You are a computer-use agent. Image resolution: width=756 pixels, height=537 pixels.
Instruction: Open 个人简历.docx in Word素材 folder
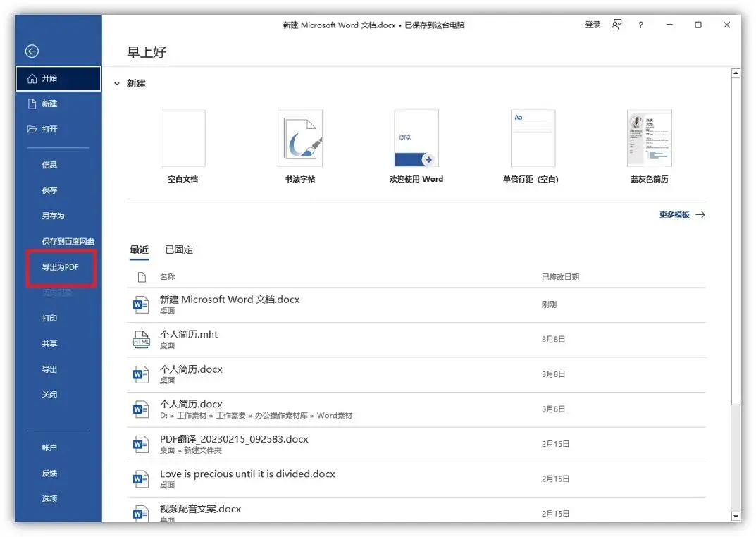pyautogui.click(x=416, y=409)
